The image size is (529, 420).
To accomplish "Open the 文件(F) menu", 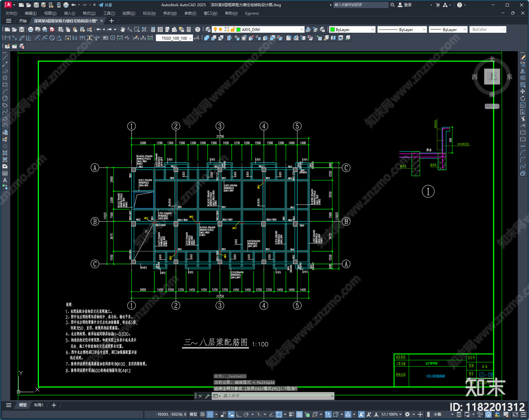I will point(11,13).
